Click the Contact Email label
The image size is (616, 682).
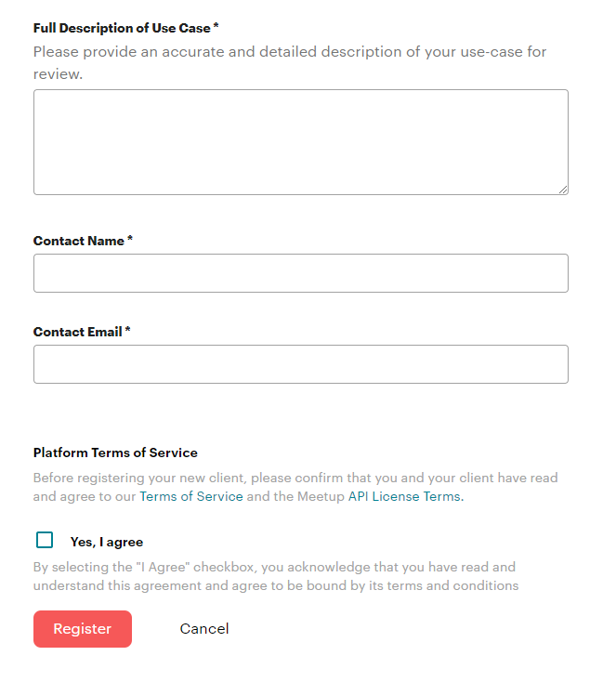[x=78, y=332]
